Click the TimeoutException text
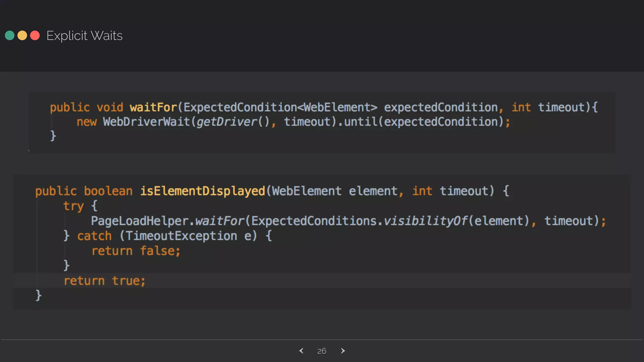Screen dimensions: 644x362 coord(181,236)
